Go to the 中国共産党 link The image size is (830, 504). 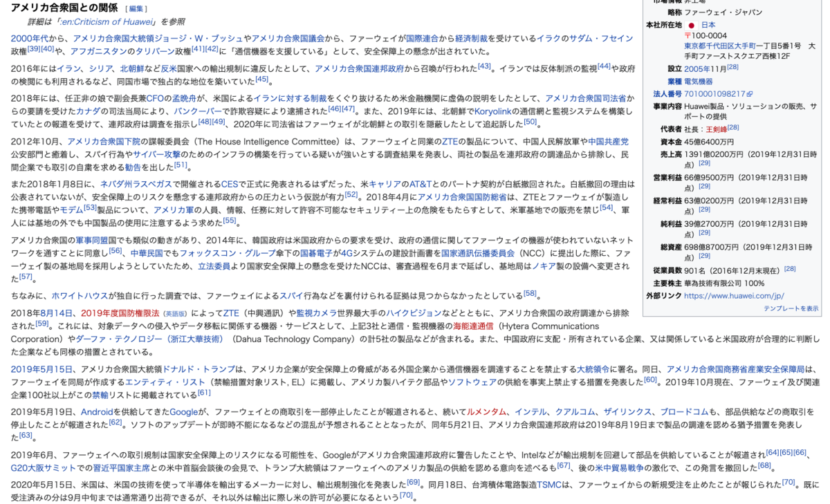coord(609,141)
